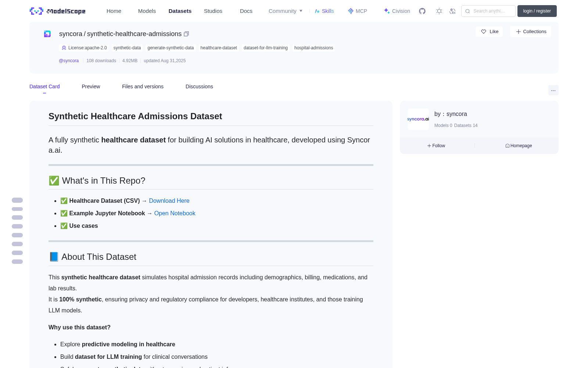
Task: Go to the Home menu item
Action: (x=114, y=11)
